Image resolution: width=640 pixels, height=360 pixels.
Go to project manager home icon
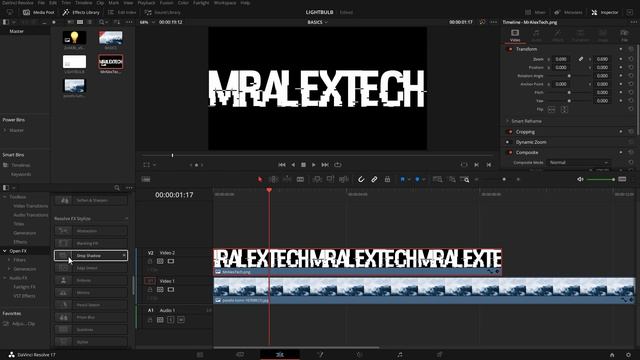tap(612, 355)
